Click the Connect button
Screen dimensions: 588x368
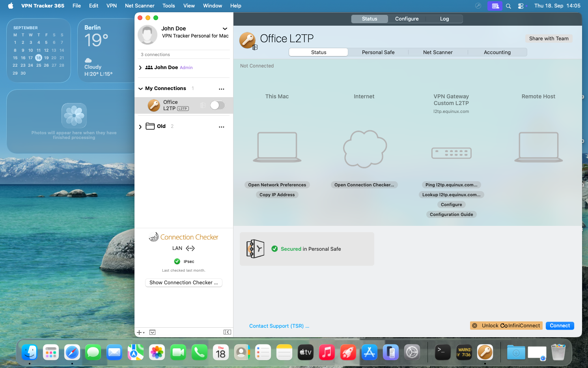(560, 325)
